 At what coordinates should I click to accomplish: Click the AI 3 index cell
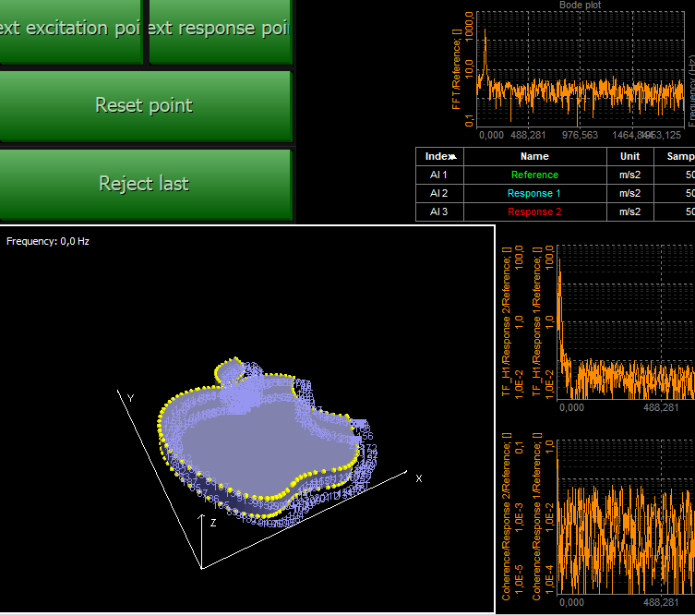point(438,212)
